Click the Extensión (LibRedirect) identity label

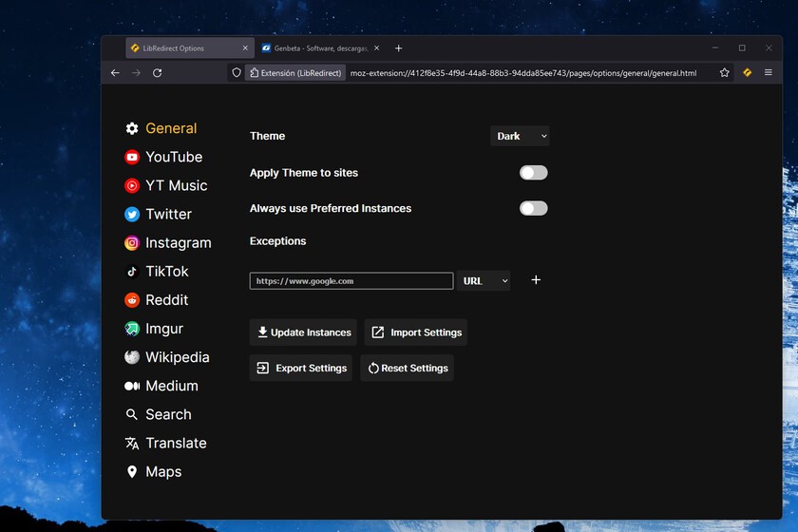[295, 73]
